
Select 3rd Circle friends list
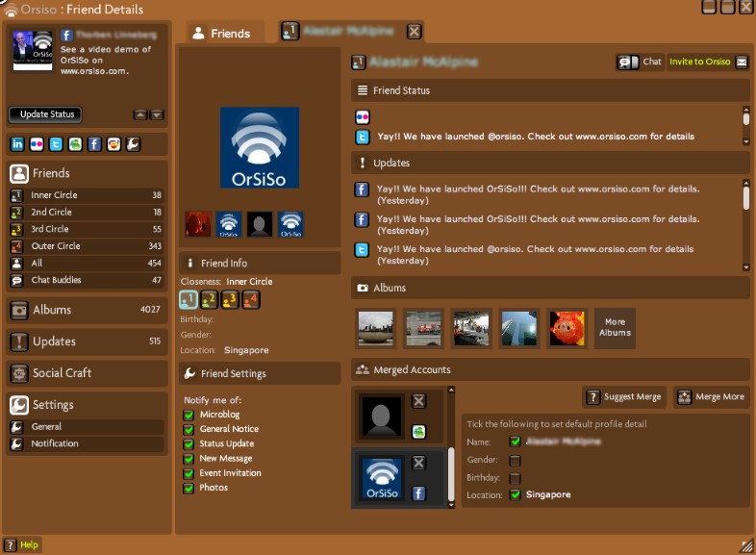tap(87, 229)
